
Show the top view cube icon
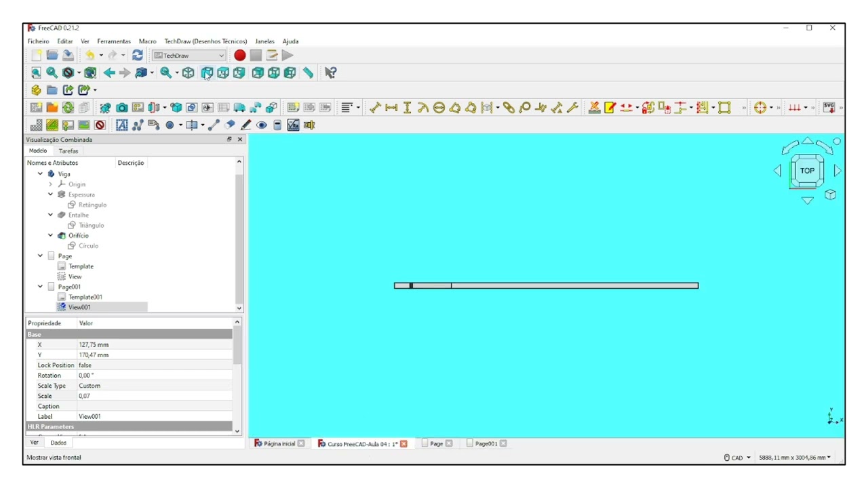click(222, 73)
